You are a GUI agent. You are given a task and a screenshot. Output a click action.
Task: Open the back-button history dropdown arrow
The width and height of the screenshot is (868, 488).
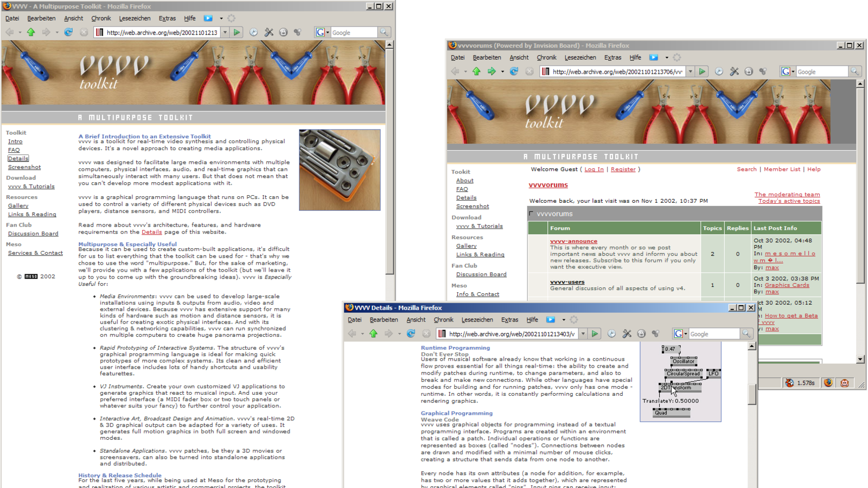362,333
